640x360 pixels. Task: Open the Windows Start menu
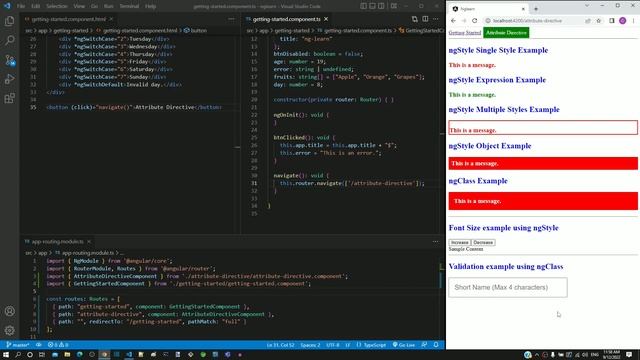6,355
